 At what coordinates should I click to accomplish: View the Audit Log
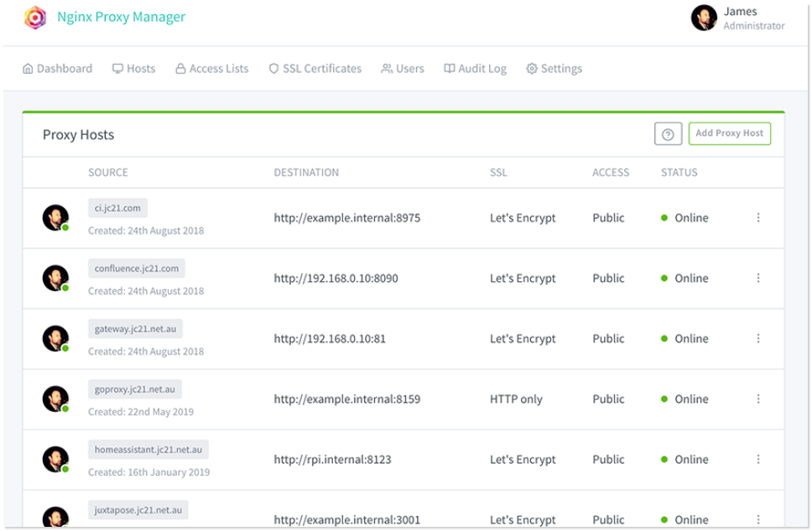[475, 69]
